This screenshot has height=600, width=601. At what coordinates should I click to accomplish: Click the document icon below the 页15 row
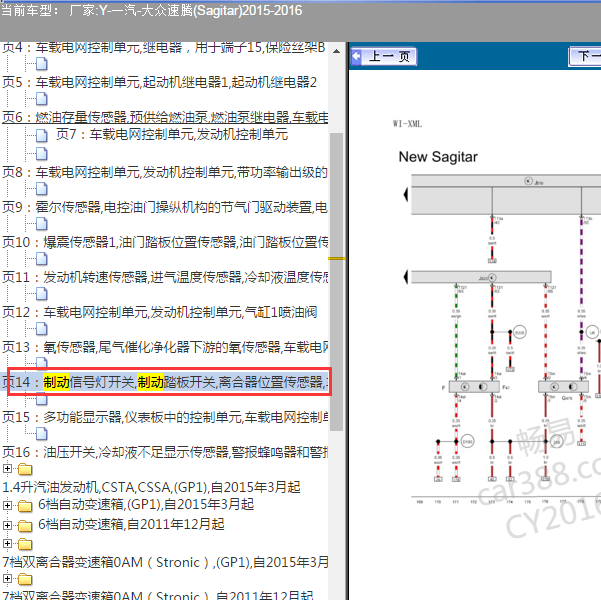pos(41,434)
